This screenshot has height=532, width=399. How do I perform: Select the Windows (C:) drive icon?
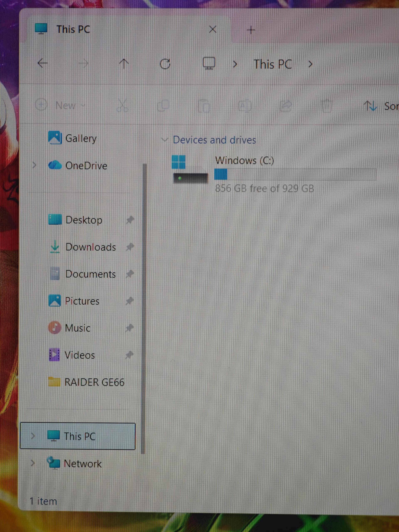190,169
